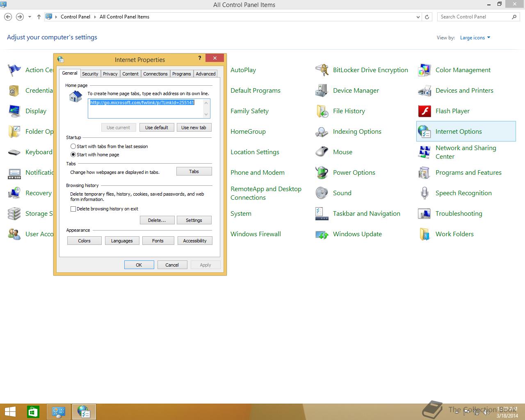Screen dimensions: 525x420
Task: Open the Sound speaker icon
Action: click(x=322, y=193)
